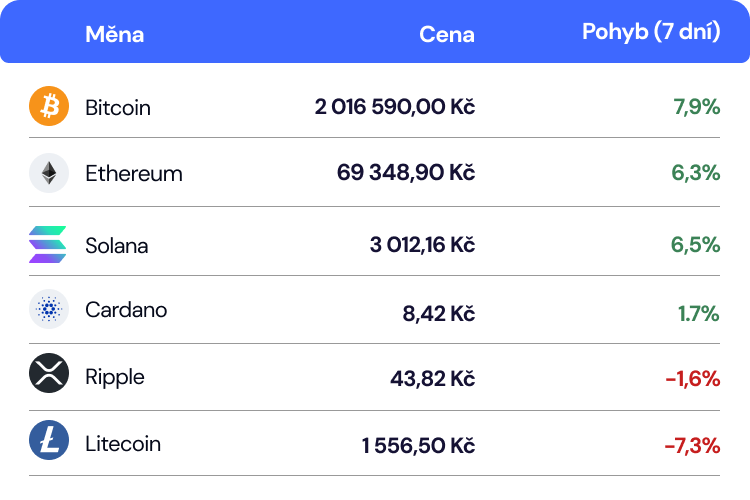Sort by the Cena column header
This screenshot has height=500, width=750.
[446, 34]
